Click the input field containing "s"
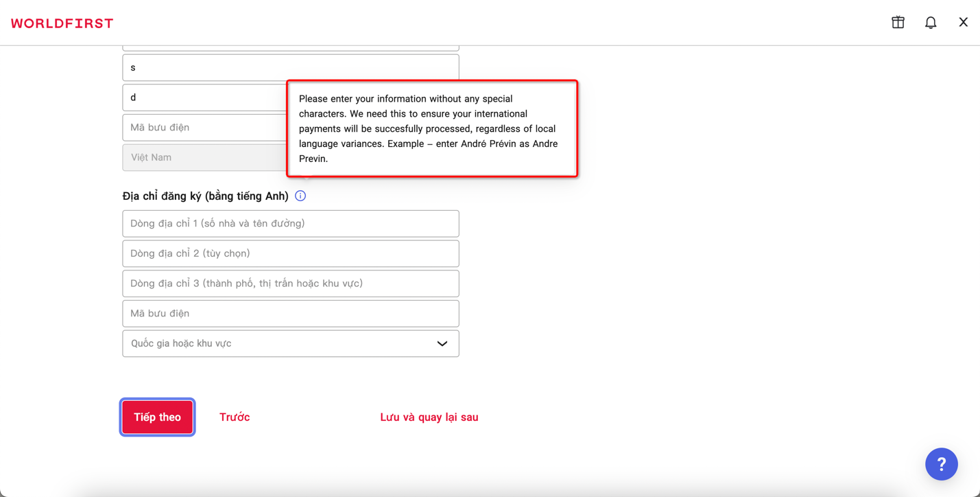Viewport: 980px width, 497px height. 290,68
